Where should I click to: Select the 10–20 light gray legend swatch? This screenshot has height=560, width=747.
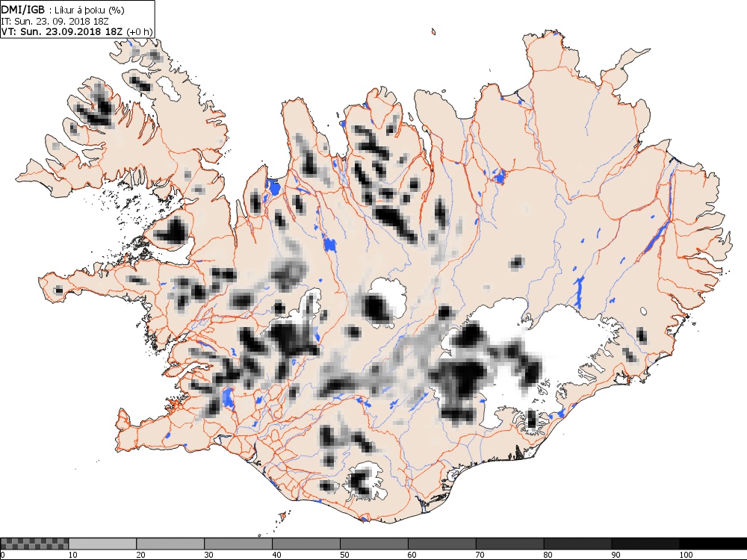pos(102,544)
